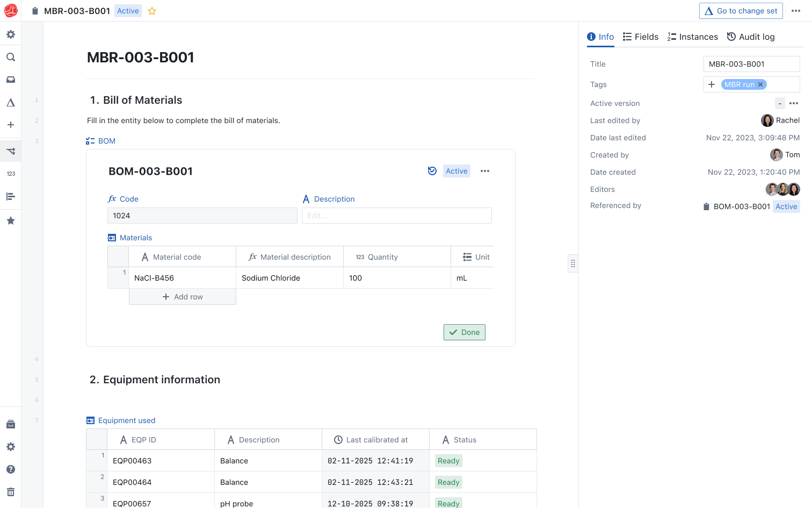Click the plus icon in left sidebar
The height and width of the screenshot is (508, 812).
pos(10,125)
